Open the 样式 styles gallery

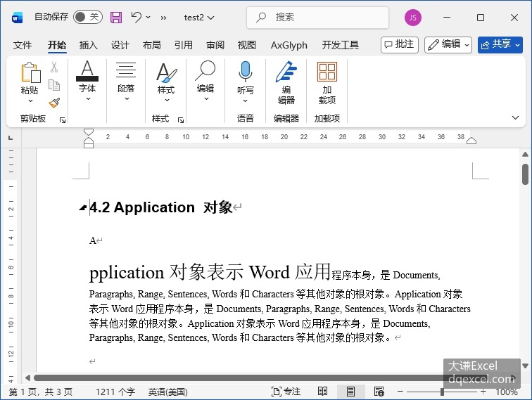166,82
